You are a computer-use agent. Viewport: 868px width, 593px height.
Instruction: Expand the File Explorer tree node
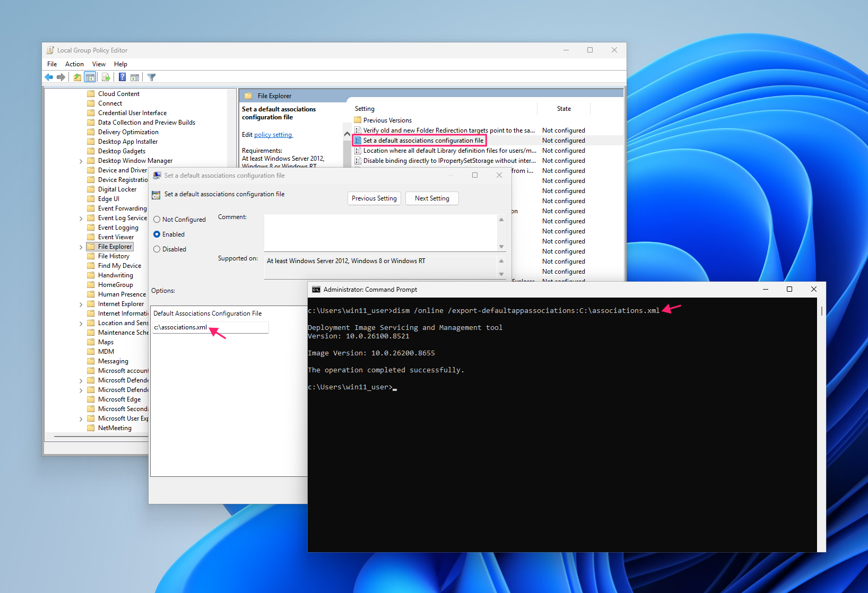click(81, 247)
